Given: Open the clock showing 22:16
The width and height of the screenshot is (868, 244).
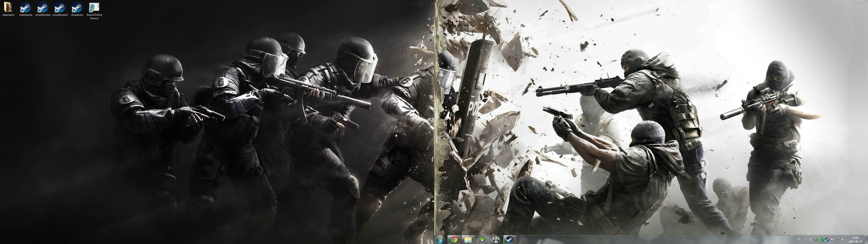Looking at the screenshot, I should (856, 240).
